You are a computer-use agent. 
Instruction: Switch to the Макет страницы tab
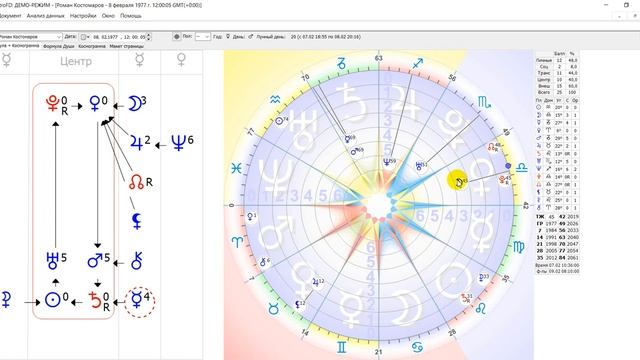(127, 46)
